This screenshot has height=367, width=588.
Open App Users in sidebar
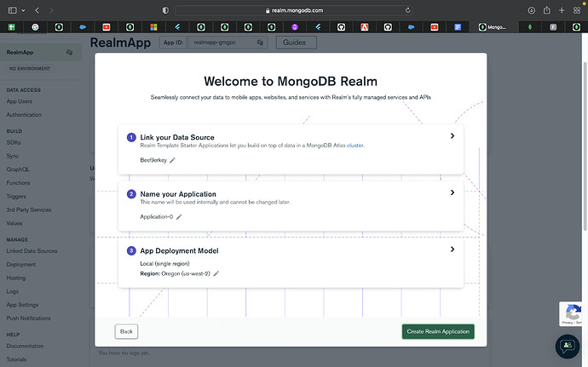coord(21,101)
